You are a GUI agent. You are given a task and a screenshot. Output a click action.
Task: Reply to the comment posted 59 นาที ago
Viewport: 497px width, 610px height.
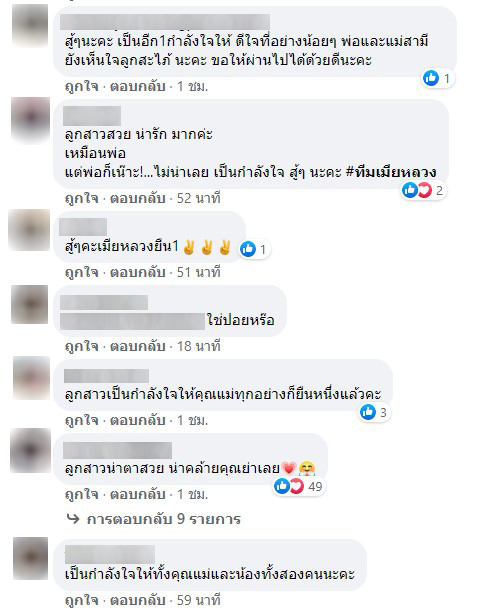(x=138, y=600)
